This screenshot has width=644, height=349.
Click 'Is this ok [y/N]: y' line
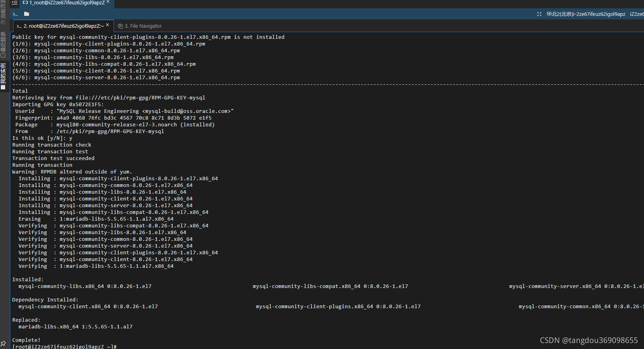pyautogui.click(x=42, y=138)
